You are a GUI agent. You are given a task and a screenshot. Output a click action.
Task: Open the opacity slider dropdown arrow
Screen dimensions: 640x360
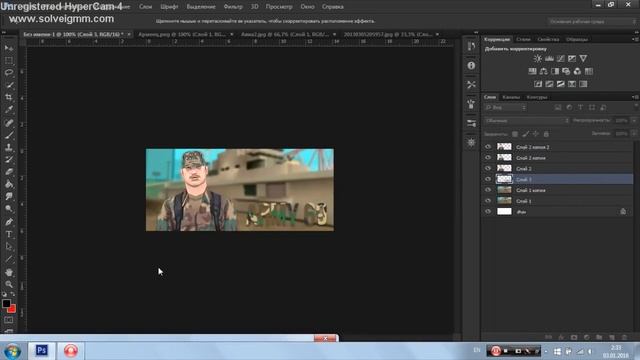click(x=633, y=120)
